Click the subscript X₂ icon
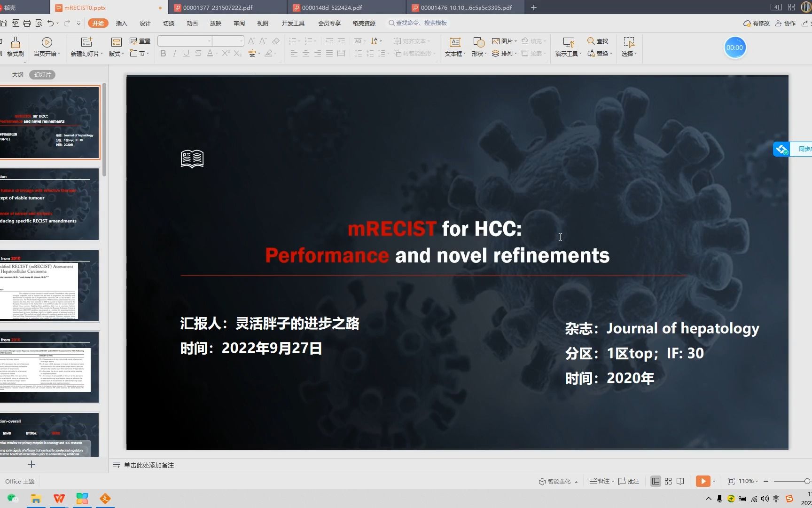812x508 pixels. (x=238, y=53)
